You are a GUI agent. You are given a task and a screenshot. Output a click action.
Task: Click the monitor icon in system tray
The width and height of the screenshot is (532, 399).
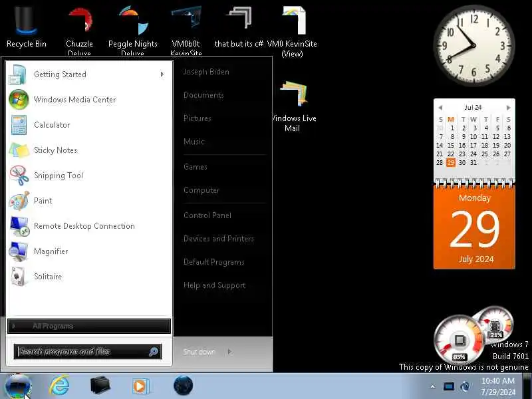click(448, 386)
